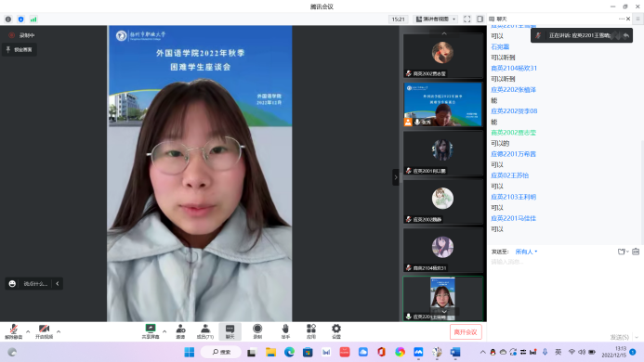The height and width of the screenshot is (362, 644).
Task: Expand audio options arrow beside microphone
Action: (28, 331)
